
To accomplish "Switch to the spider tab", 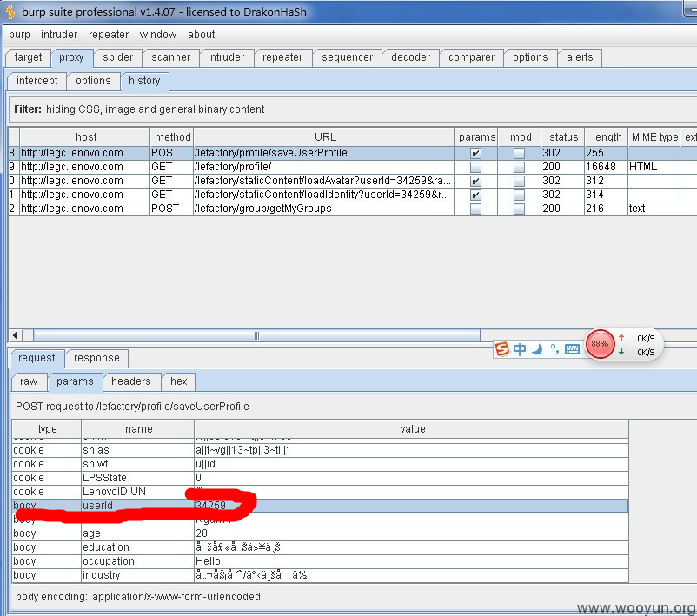I will pyautogui.click(x=118, y=57).
